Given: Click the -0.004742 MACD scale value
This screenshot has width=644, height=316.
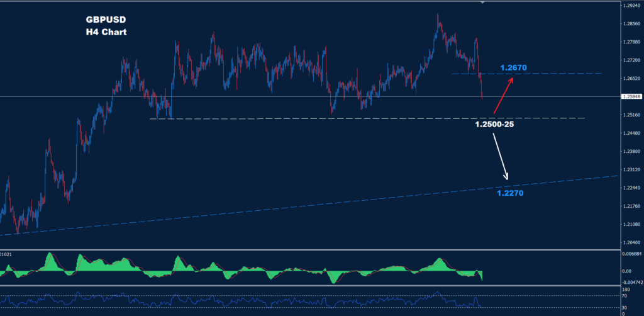Looking at the screenshot, I should (633, 282).
